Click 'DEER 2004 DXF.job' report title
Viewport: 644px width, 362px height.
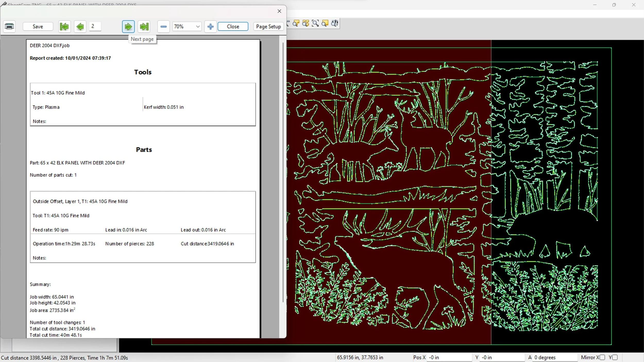pyautogui.click(x=49, y=46)
